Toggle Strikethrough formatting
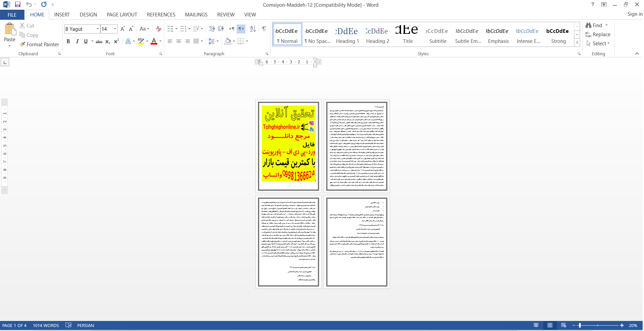This screenshot has width=644, height=331. click(99, 42)
